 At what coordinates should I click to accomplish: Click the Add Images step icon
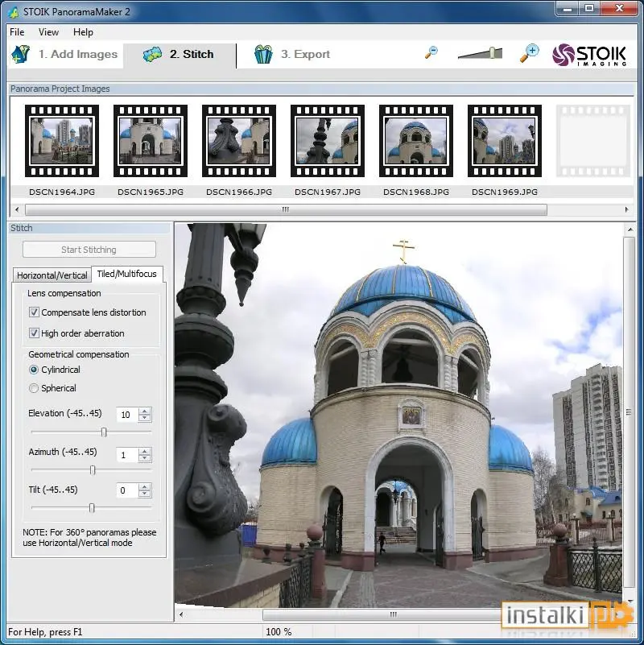coord(20,54)
